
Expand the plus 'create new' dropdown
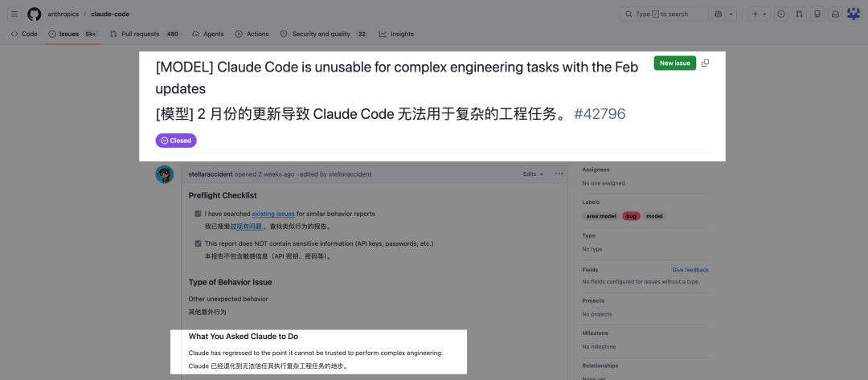[758, 14]
